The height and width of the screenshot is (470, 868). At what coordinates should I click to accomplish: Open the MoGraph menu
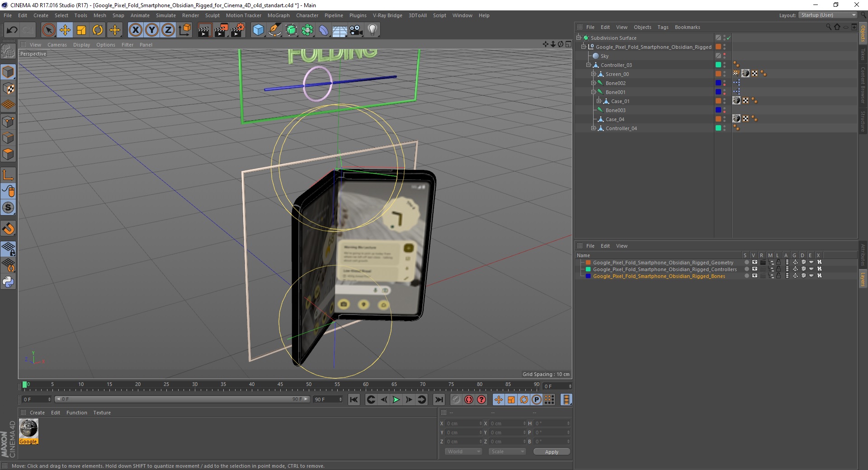pos(278,15)
